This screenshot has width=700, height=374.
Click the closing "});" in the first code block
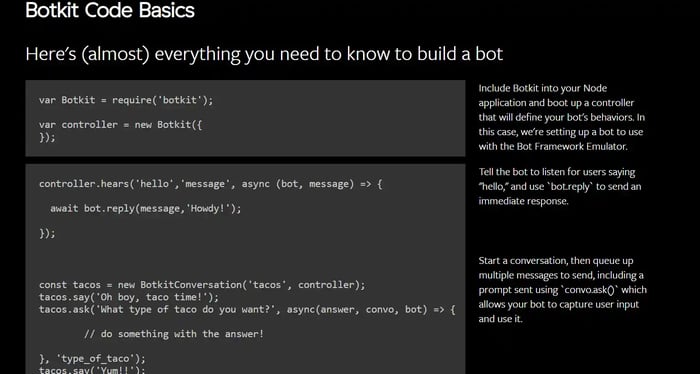(x=47, y=137)
